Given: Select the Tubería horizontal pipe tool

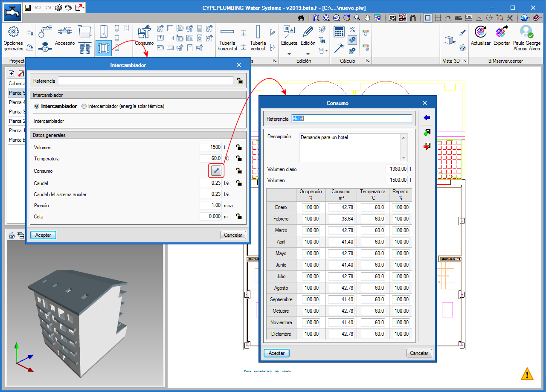Looking at the screenshot, I should [227, 32].
